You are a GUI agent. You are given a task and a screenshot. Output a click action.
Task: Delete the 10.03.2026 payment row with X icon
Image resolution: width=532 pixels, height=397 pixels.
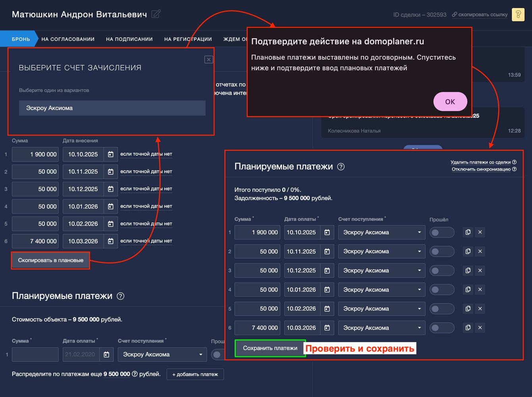[x=480, y=328]
